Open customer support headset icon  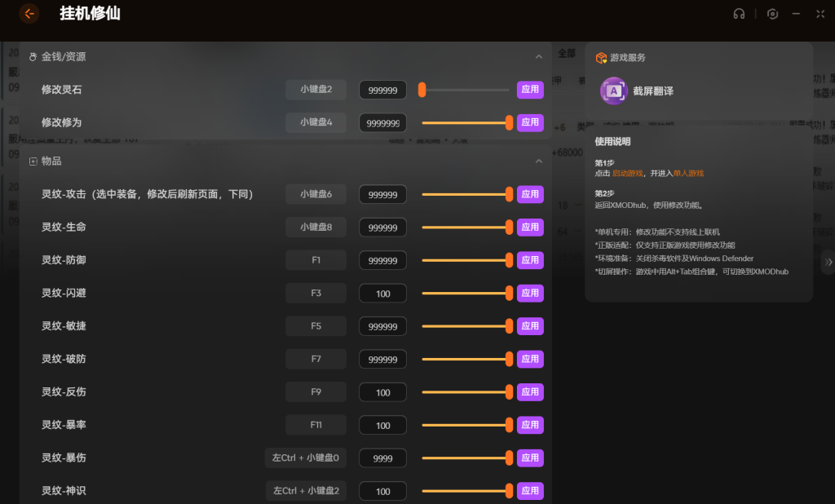point(739,14)
